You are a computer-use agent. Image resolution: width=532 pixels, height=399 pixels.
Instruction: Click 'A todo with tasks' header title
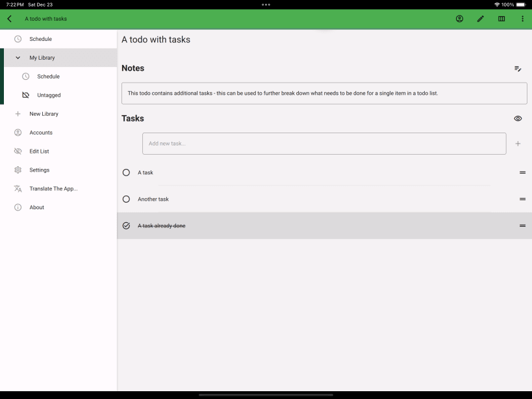(x=46, y=19)
